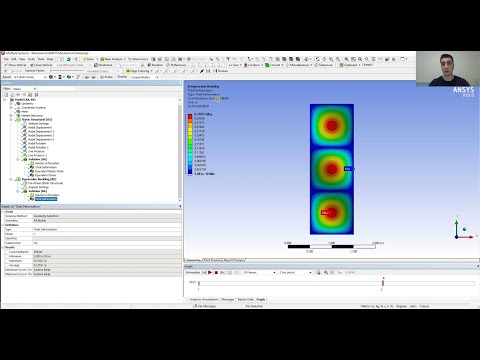480x360 pixels.
Task: Switch to the Messages tab
Action: tap(228, 299)
